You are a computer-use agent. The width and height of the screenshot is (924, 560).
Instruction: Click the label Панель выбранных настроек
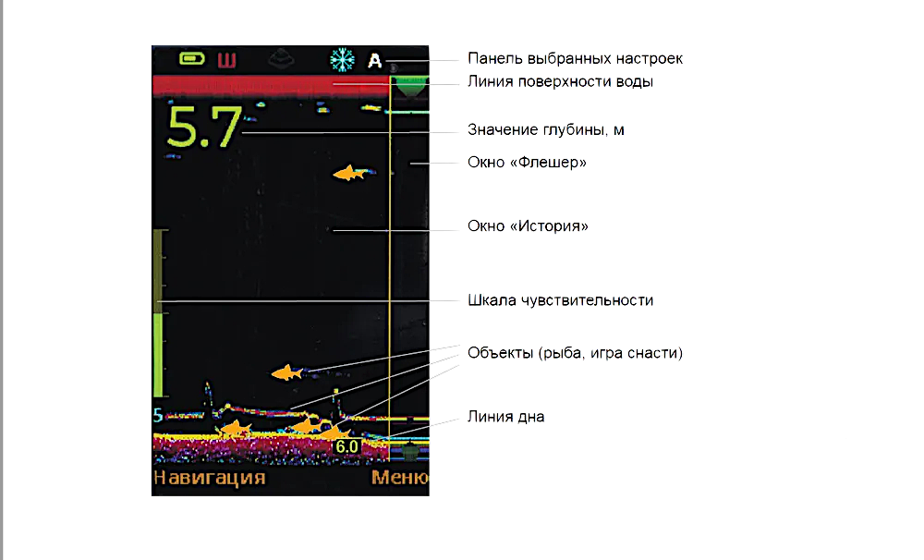(575, 58)
